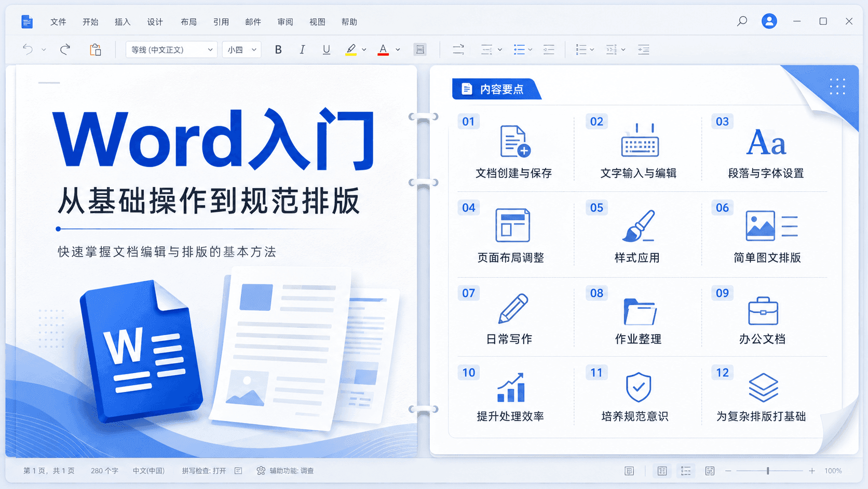This screenshot has height=489, width=868.
Task: Open the 插入 tab
Action: (x=123, y=22)
